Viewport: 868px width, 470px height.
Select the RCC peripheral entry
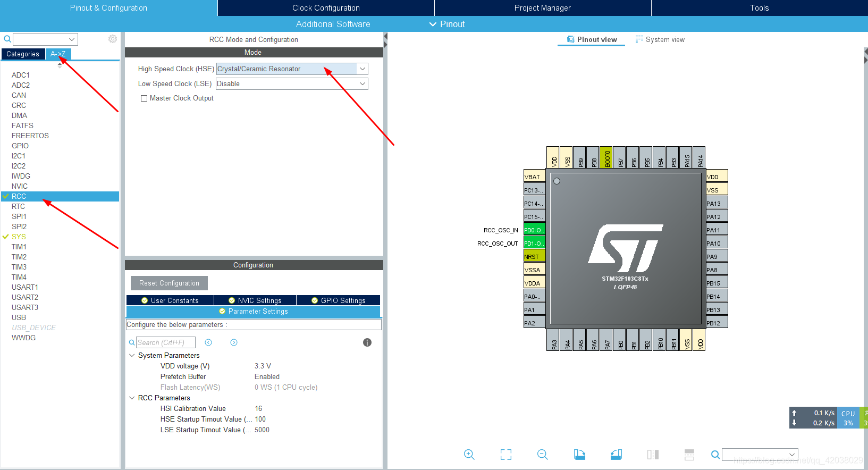click(60, 196)
